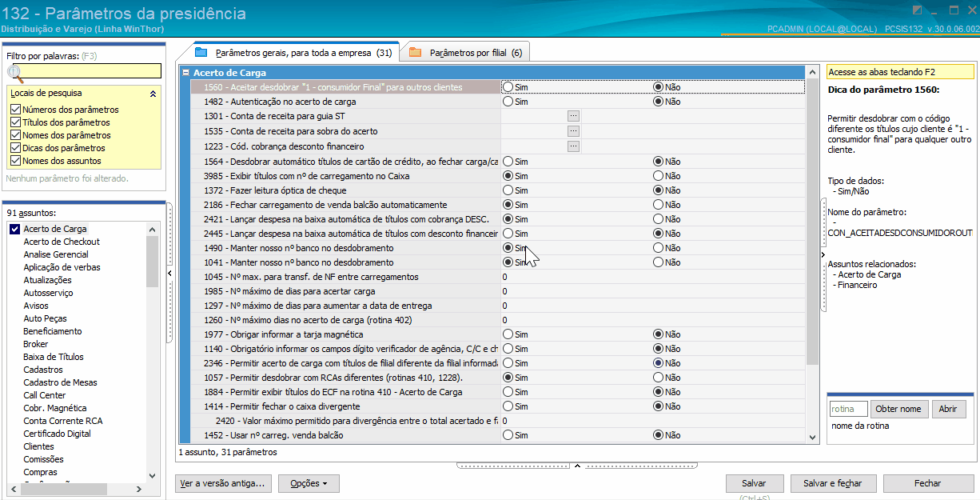Click the subjects list scrollbar down arrow
The height and width of the screenshot is (500, 980).
point(153,474)
